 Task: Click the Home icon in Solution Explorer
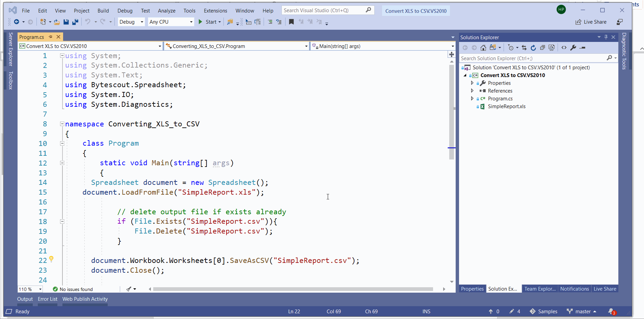click(483, 48)
